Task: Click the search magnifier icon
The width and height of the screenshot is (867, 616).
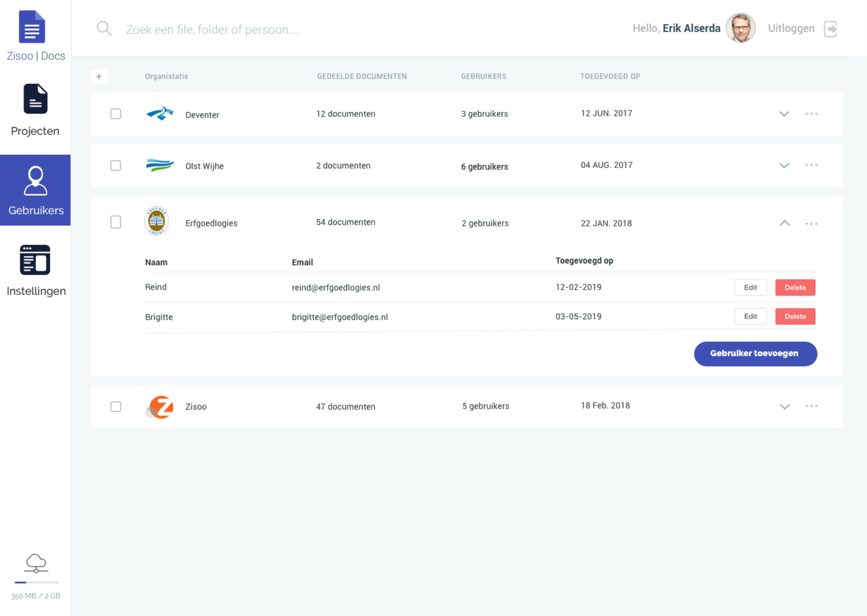Action: pos(104,28)
